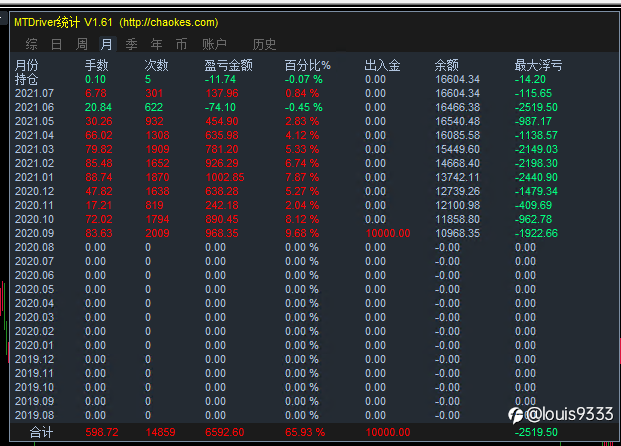The image size is (621, 446).
Task: Click the loss value -74.10
Action: (x=220, y=107)
